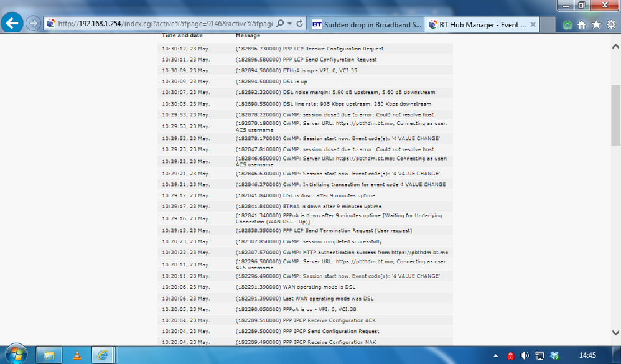Viewport: 621px width, 364px height.
Task: Show hidden tray icons arrow
Action: tap(495, 356)
